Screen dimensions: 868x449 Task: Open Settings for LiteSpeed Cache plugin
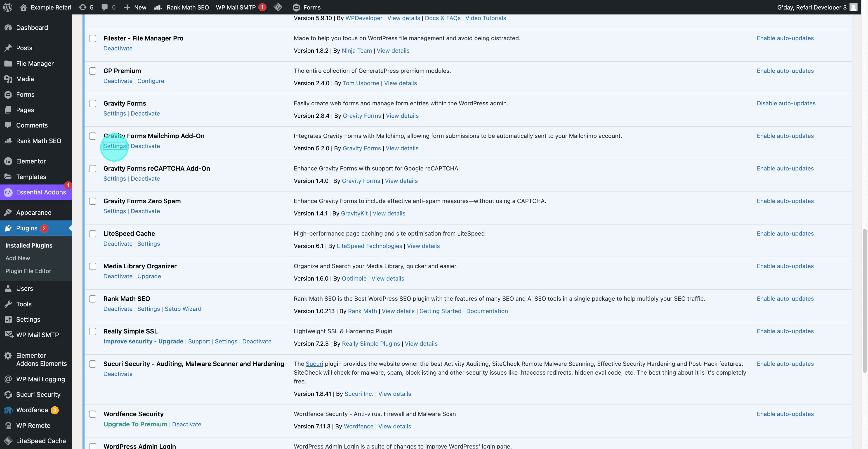tap(149, 244)
